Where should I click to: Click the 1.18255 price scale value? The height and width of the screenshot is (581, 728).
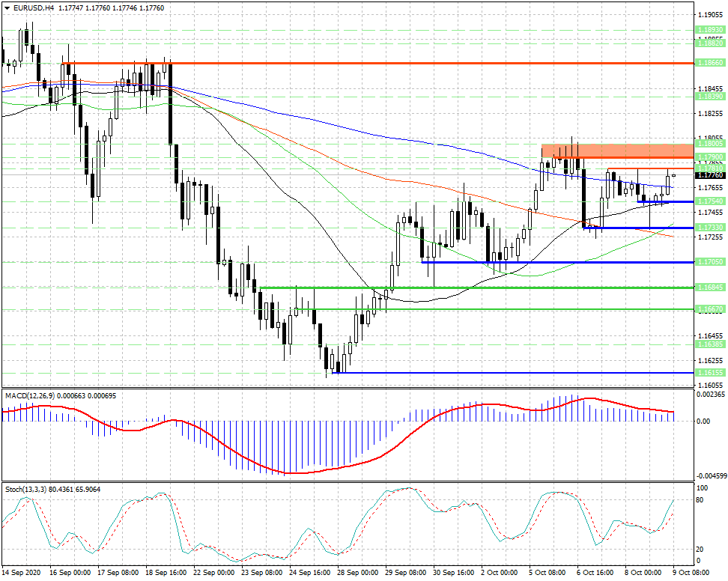coord(710,113)
